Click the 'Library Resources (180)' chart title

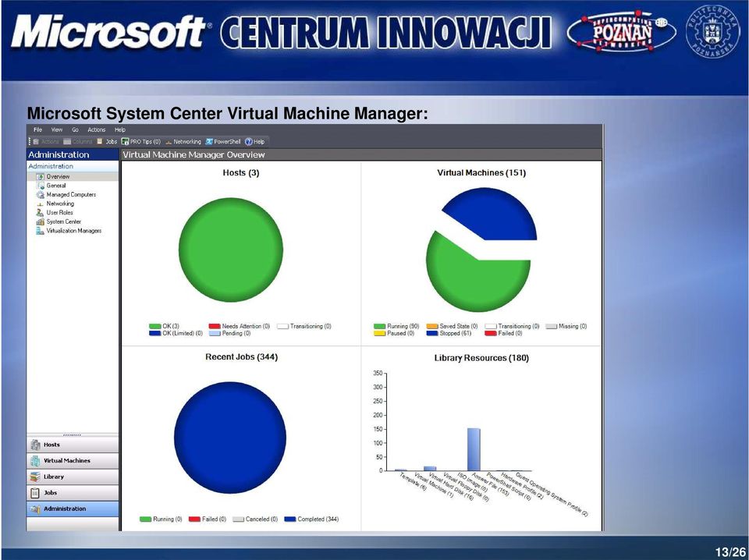point(481,358)
